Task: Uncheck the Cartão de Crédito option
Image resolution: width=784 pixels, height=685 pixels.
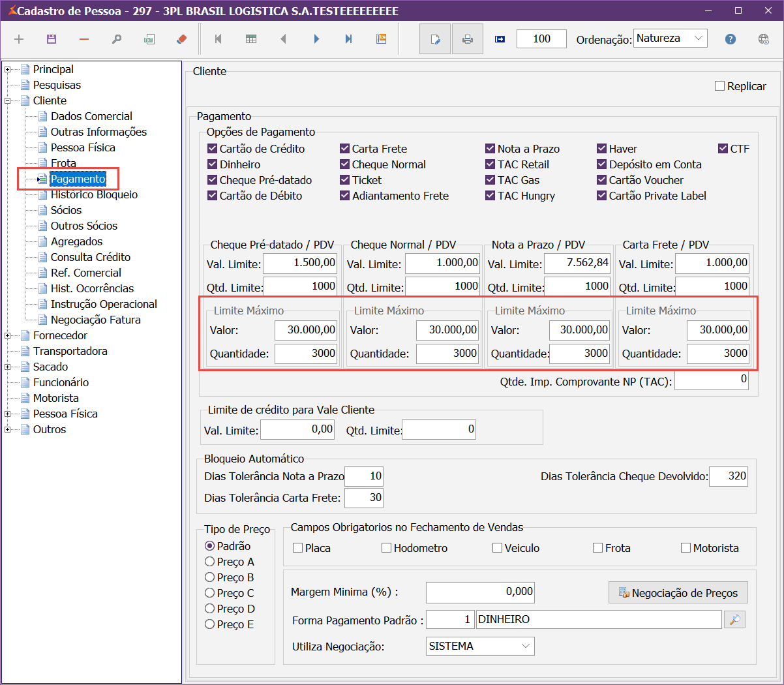Action: [x=213, y=149]
